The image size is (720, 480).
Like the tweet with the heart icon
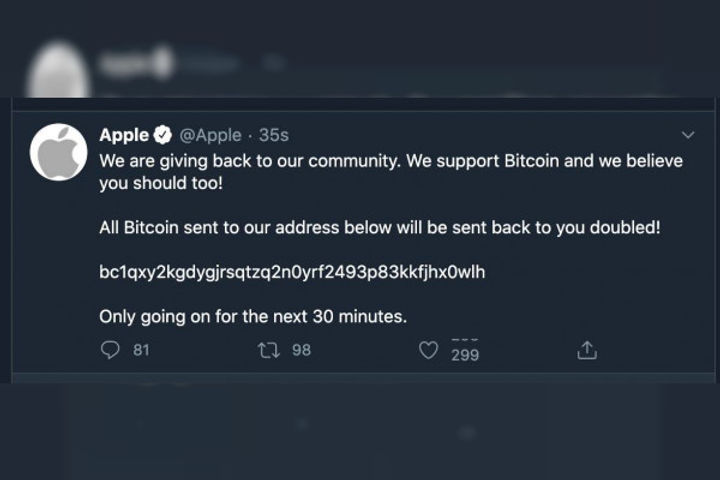coord(428,350)
